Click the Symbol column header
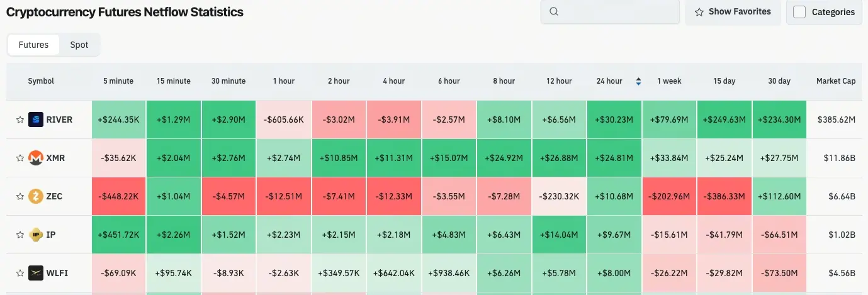 [x=41, y=81]
